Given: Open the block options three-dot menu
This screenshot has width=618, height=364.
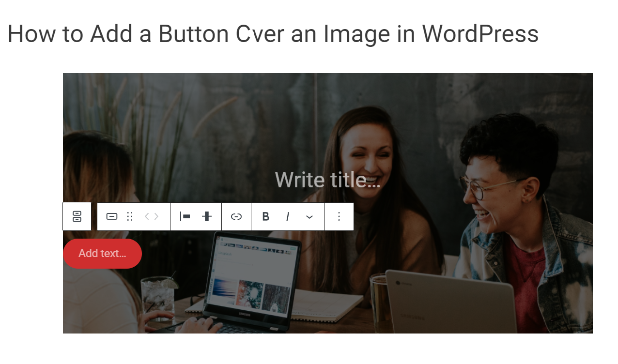Looking at the screenshot, I should pos(339,216).
